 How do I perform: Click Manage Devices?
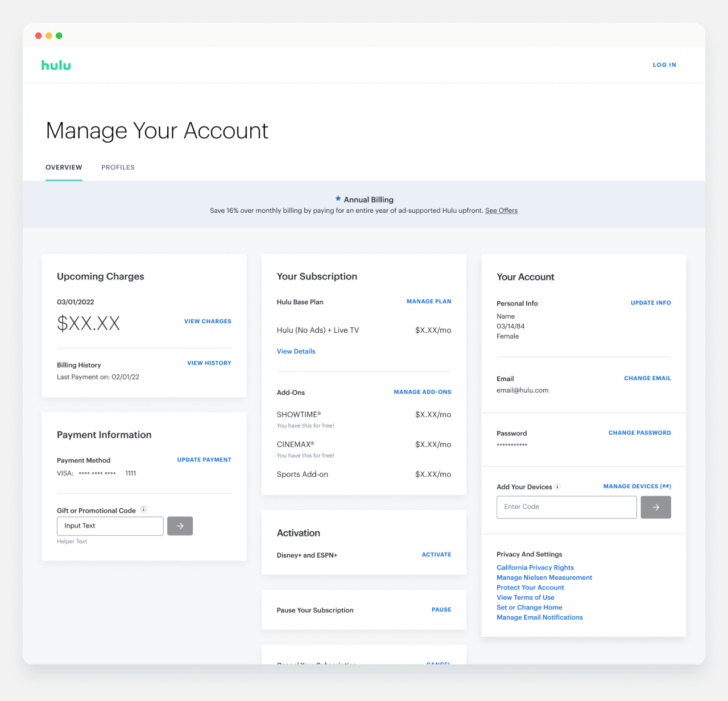[x=637, y=486]
